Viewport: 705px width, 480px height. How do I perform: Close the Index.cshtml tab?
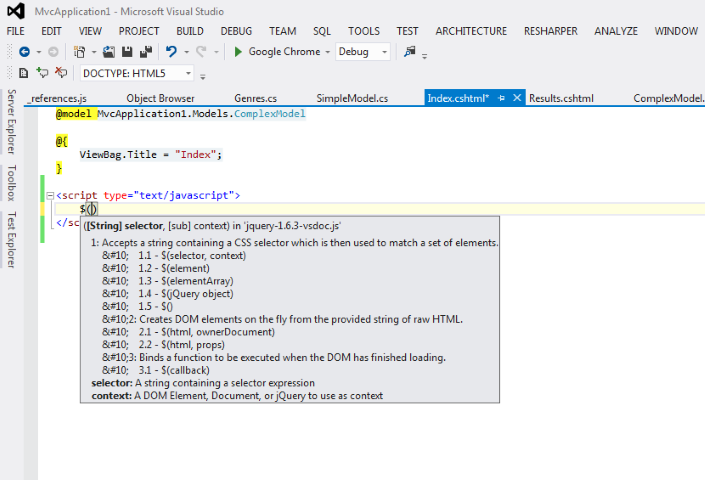tap(517, 98)
